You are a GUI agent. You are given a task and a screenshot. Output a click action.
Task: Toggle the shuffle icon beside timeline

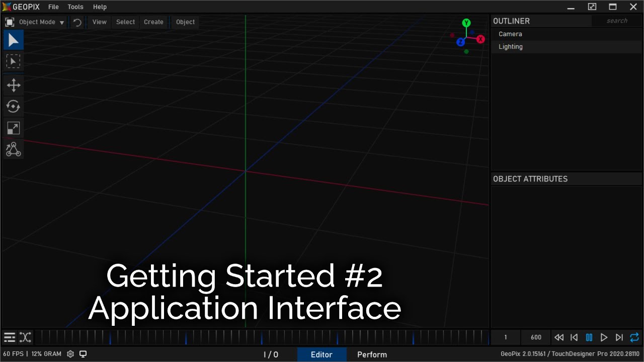[25, 337]
